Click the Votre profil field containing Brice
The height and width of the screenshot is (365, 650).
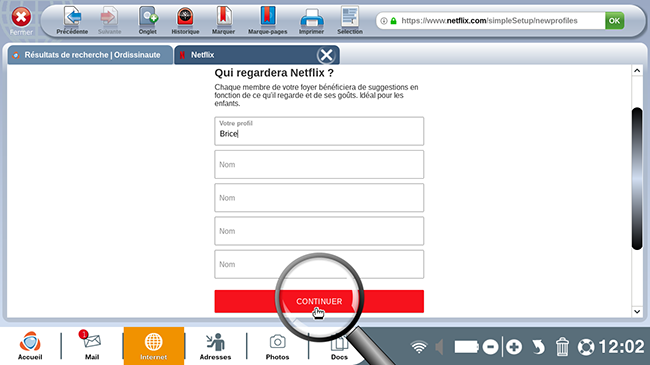point(319,131)
